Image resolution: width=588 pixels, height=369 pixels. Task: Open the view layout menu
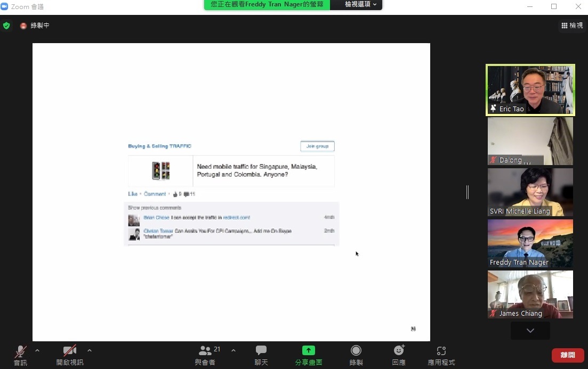(x=572, y=25)
